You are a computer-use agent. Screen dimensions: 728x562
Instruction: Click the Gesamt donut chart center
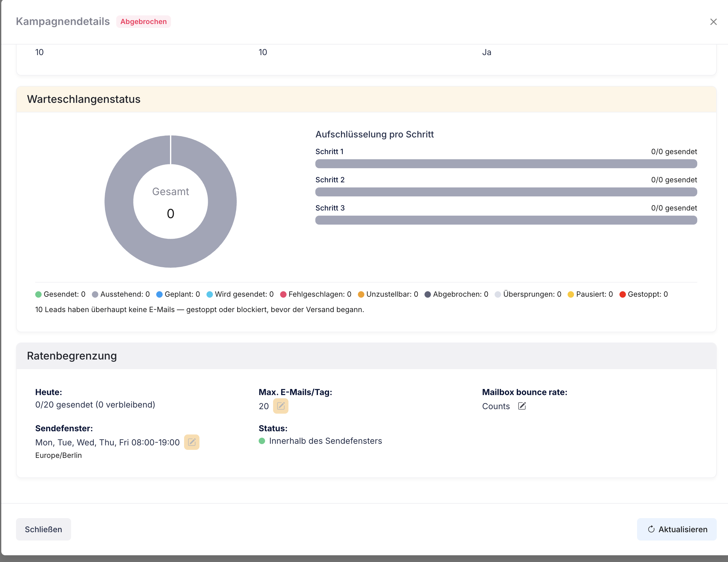(171, 202)
